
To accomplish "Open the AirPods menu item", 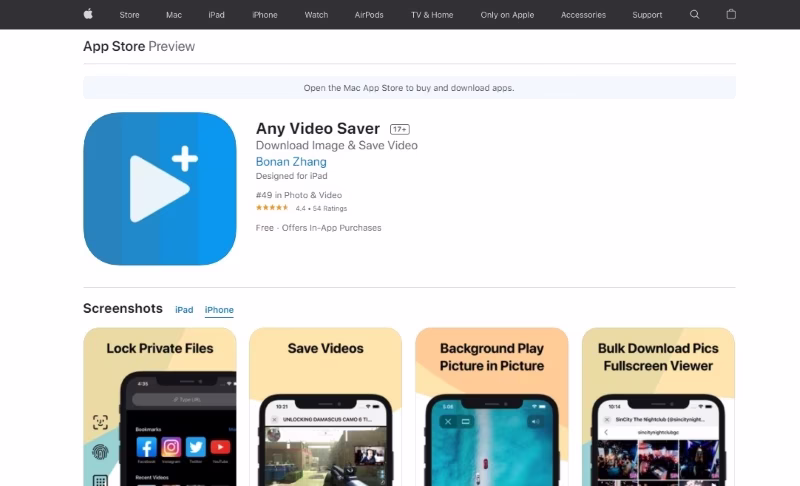I will pyautogui.click(x=369, y=15).
